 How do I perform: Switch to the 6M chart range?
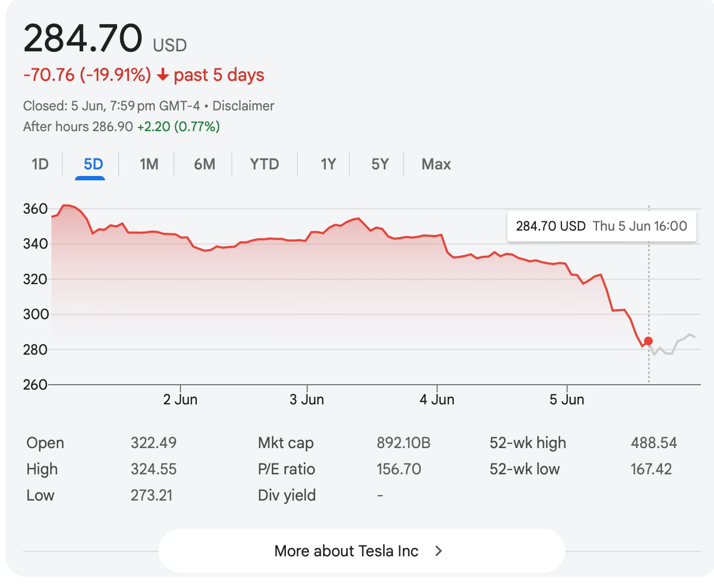pos(204,164)
